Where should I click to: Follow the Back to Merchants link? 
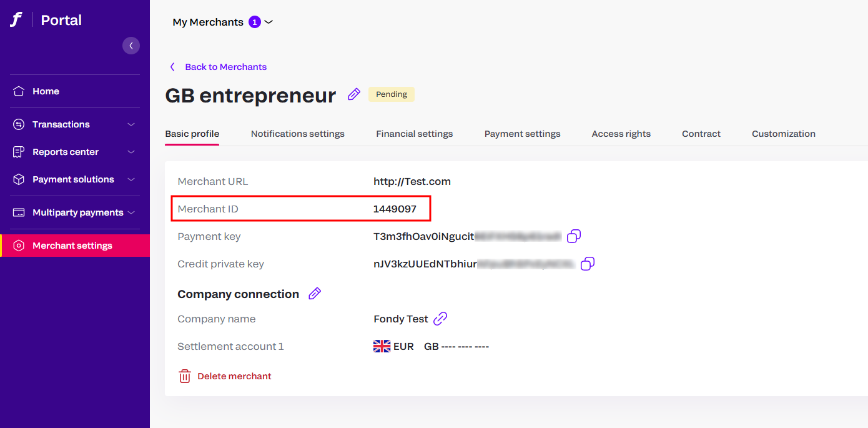[225, 67]
